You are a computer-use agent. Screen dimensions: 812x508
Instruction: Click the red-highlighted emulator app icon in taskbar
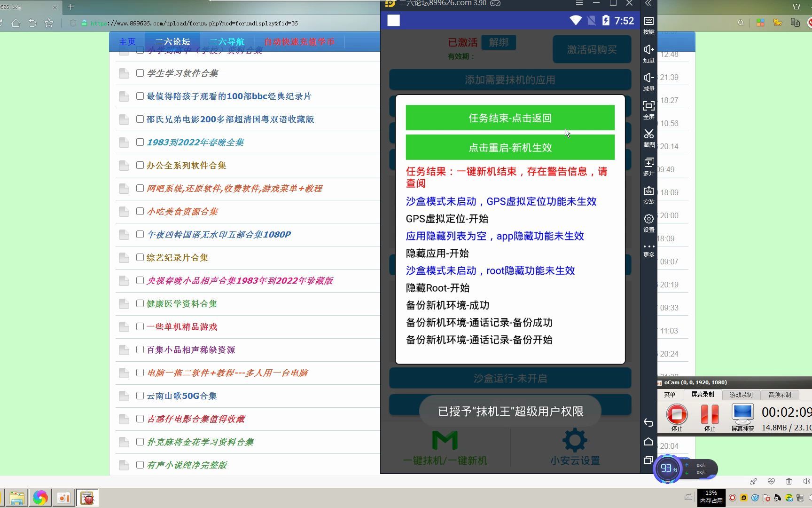87,498
